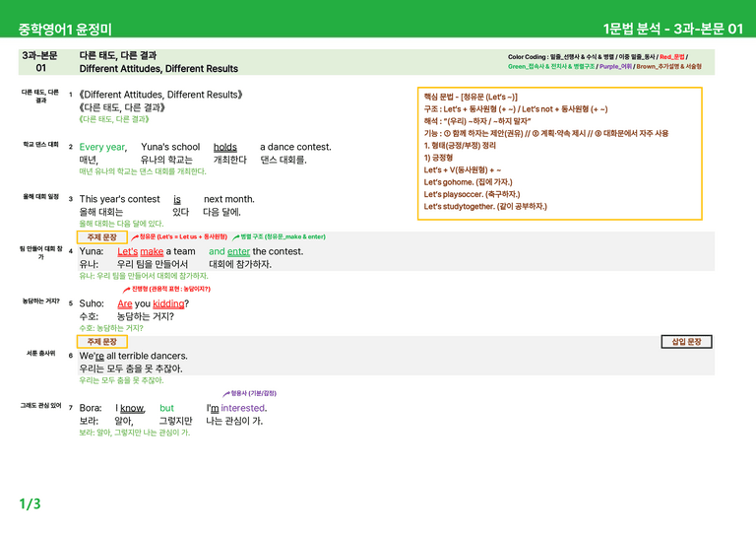
Task: Click the "Green_접속사 & 전치사 & 병렬구조" legend entry
Action: click(551, 67)
